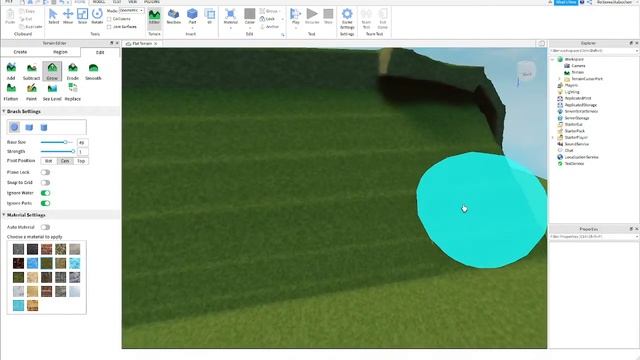Set pivot position to Cen
Viewport: 640px width, 360px height.
click(65, 161)
